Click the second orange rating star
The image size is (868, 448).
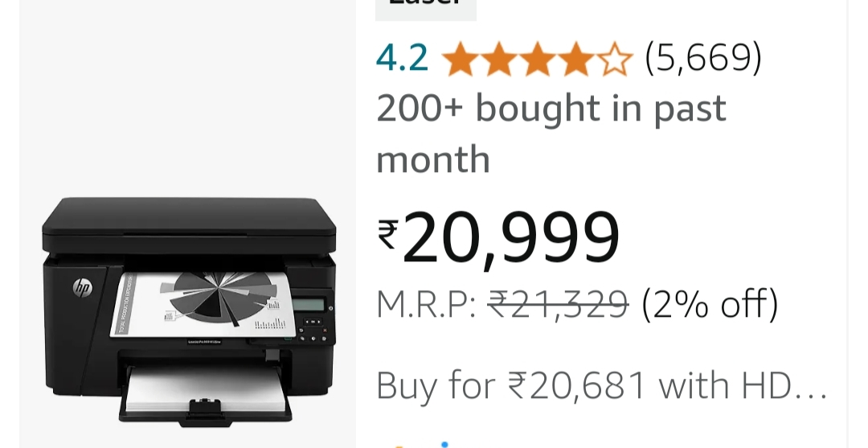pyautogui.click(x=498, y=59)
